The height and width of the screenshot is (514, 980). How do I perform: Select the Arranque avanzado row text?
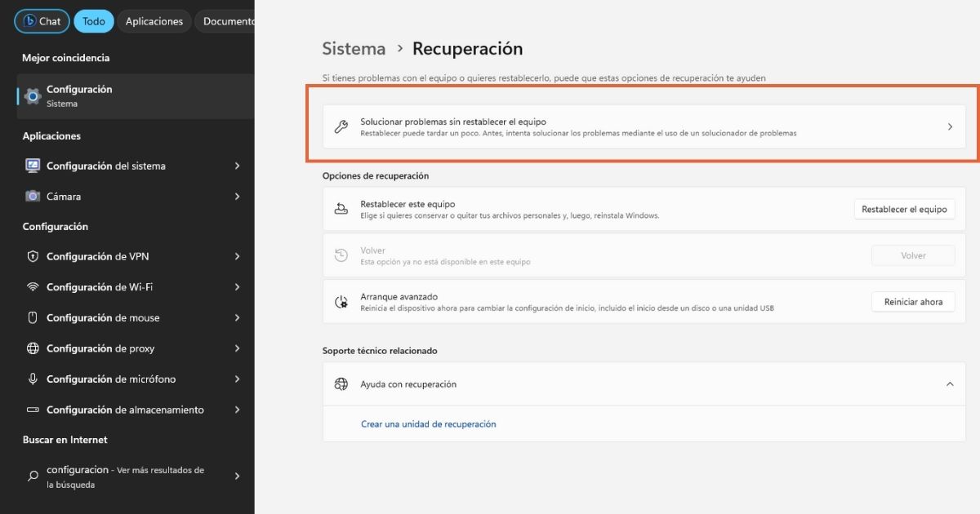567,302
